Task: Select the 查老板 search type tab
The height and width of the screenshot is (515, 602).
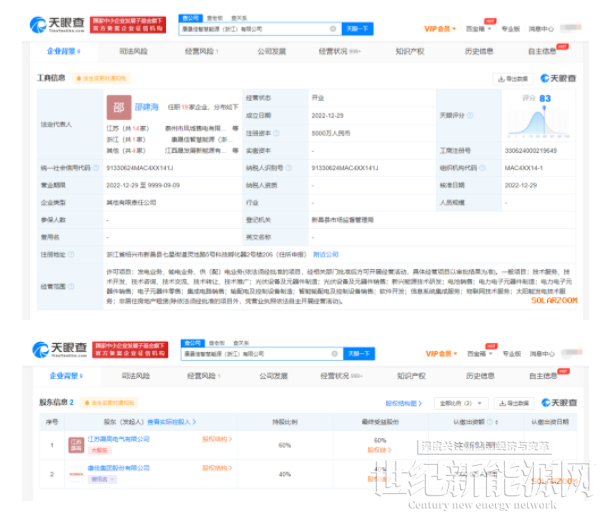Action: (x=216, y=18)
